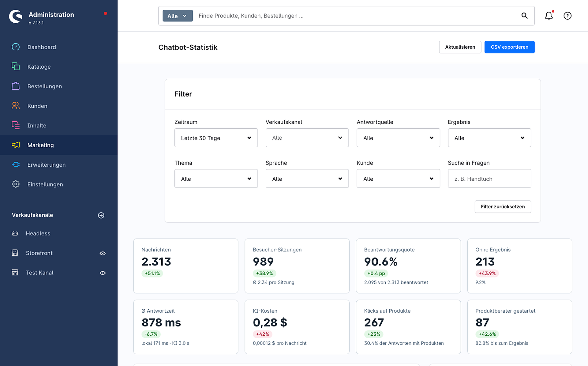588x366 pixels.
Task: Open the Thema dropdown
Action: pos(216,179)
